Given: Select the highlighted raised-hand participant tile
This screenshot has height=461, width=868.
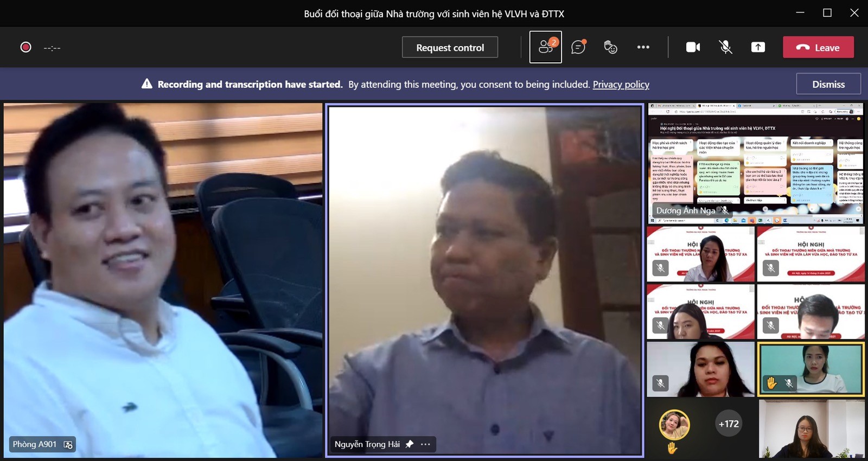Looking at the screenshot, I should pyautogui.click(x=811, y=369).
